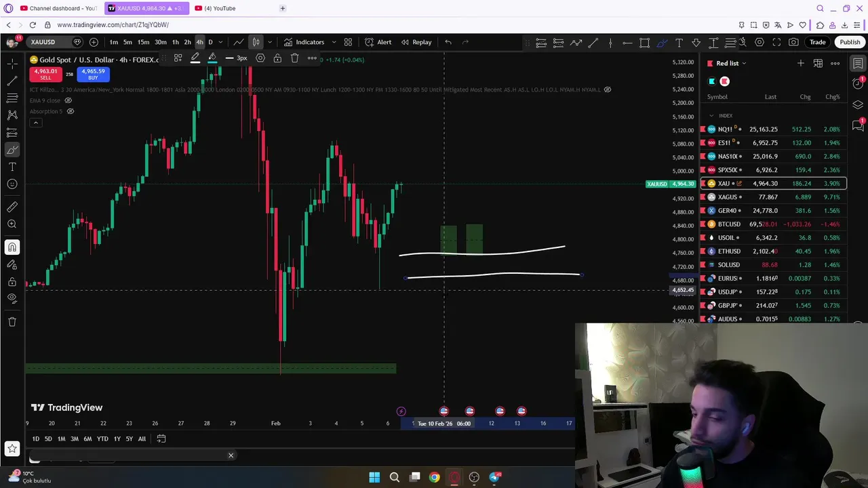Collapse the indicator legend arrow
868x488 pixels.
[35, 123]
